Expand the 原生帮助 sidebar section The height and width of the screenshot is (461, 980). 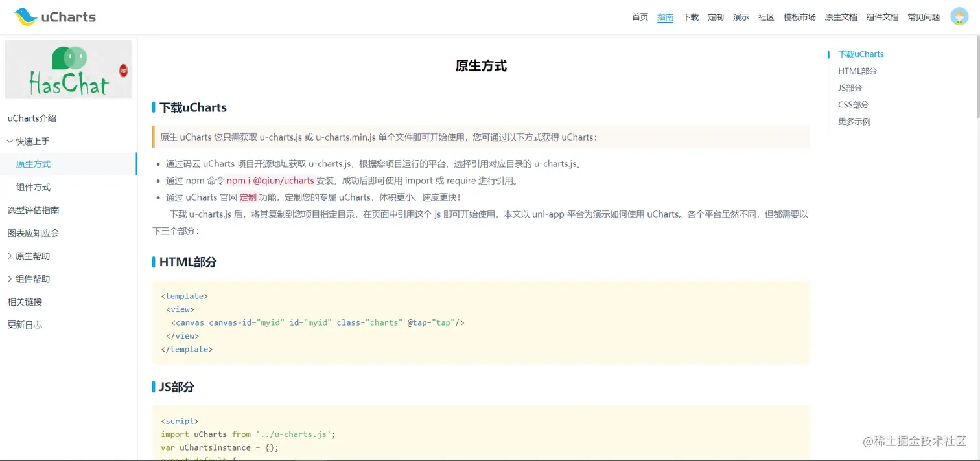click(28, 256)
